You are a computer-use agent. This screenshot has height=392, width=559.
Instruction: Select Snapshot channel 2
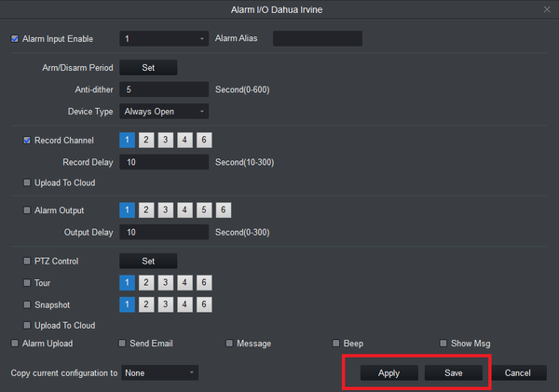[x=146, y=304]
